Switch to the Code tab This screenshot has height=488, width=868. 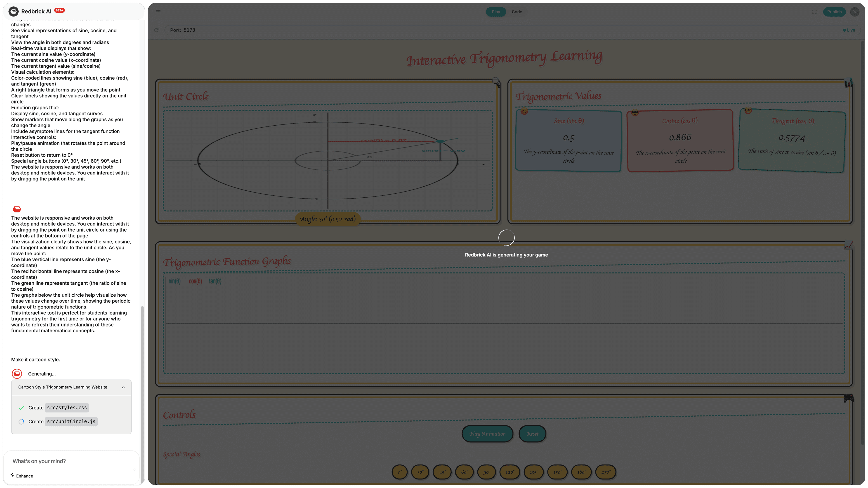pyautogui.click(x=517, y=12)
